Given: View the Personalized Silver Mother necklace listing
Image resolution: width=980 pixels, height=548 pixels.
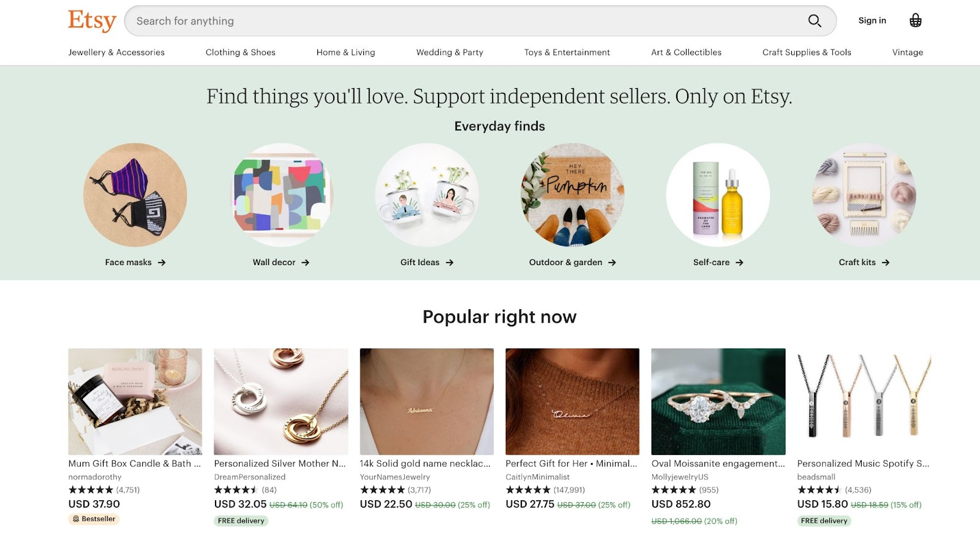Looking at the screenshot, I should pos(279,464).
